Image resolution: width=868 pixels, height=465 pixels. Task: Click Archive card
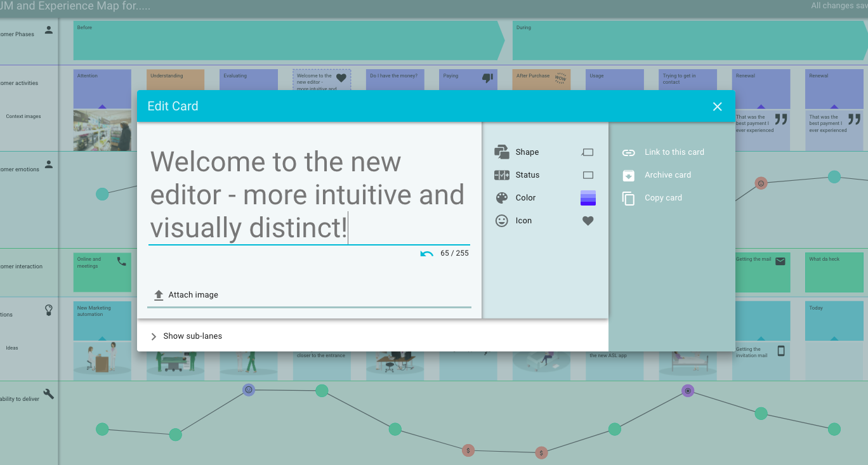point(667,175)
